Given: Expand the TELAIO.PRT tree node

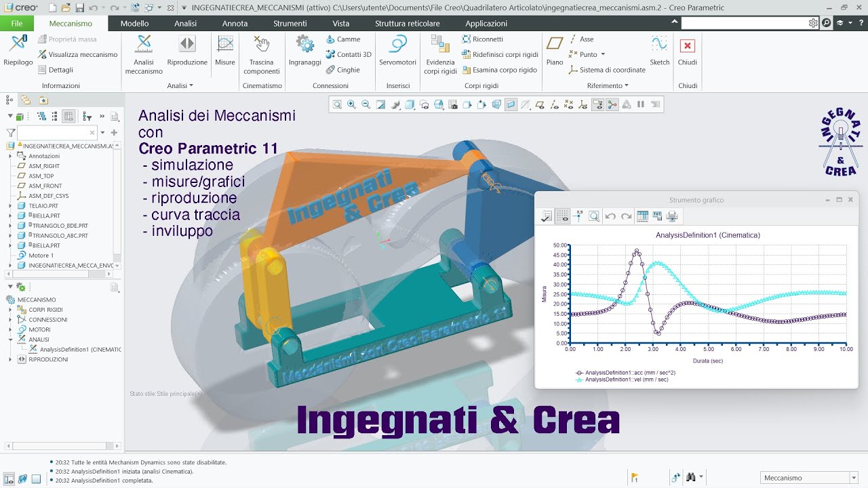Looking at the screenshot, I should pyautogui.click(x=10, y=205).
